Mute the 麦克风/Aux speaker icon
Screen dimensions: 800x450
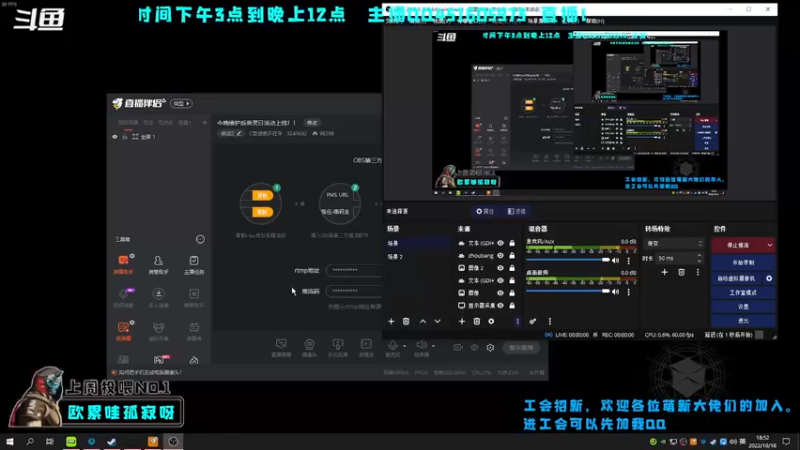coord(615,260)
